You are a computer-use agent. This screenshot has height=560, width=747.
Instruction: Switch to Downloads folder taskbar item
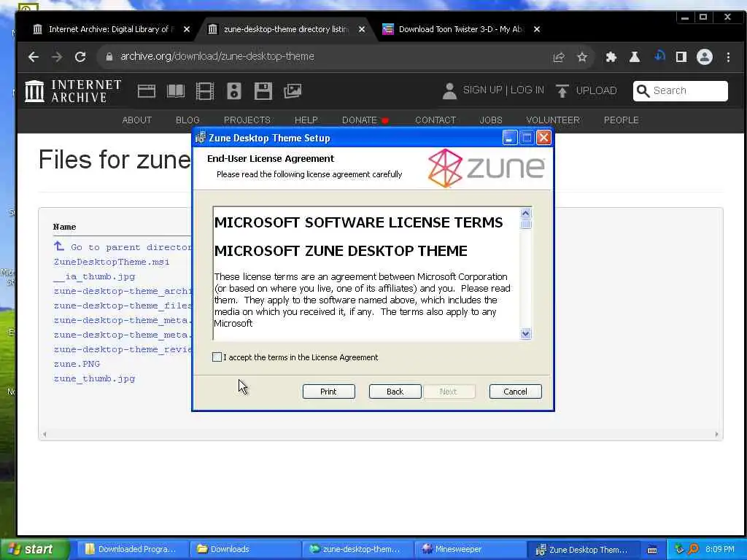[245, 549]
